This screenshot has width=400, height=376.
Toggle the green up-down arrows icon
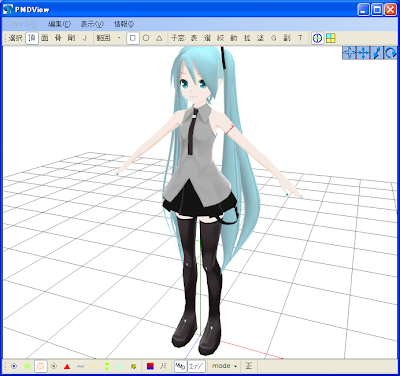click(107, 366)
